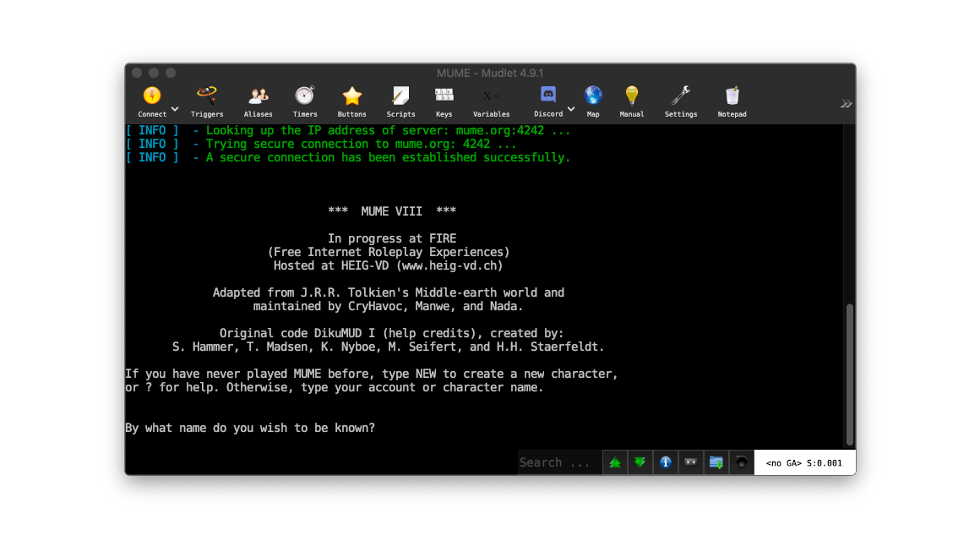Click the green up-arrow earlier search result button
980x552 pixels.
click(615, 462)
